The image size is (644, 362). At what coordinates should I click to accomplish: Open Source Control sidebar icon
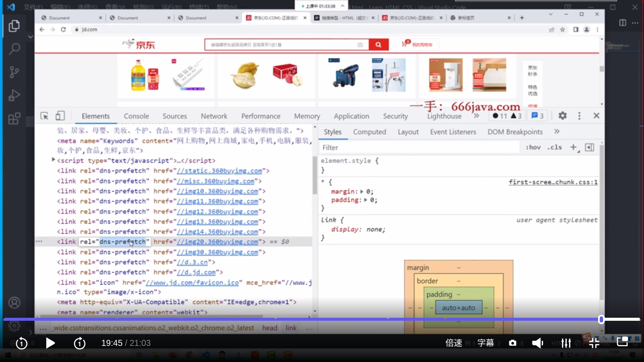pyautogui.click(x=14, y=72)
